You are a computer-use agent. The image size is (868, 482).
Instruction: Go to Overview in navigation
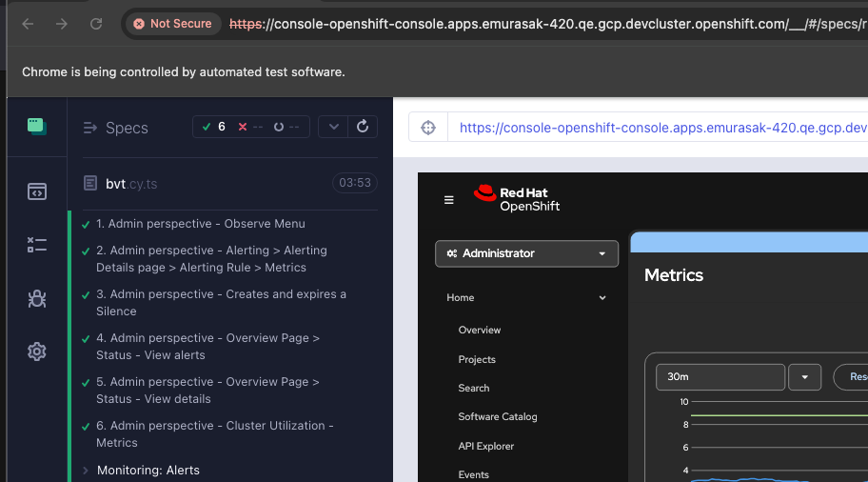tap(480, 331)
